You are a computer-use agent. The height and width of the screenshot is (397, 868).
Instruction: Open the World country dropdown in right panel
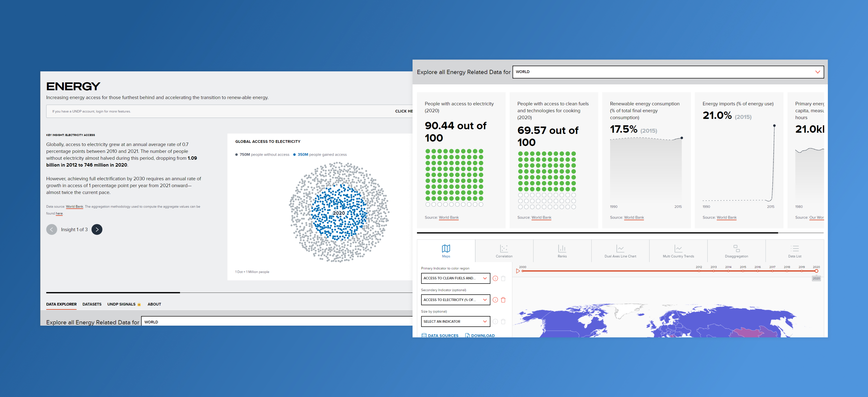click(668, 72)
